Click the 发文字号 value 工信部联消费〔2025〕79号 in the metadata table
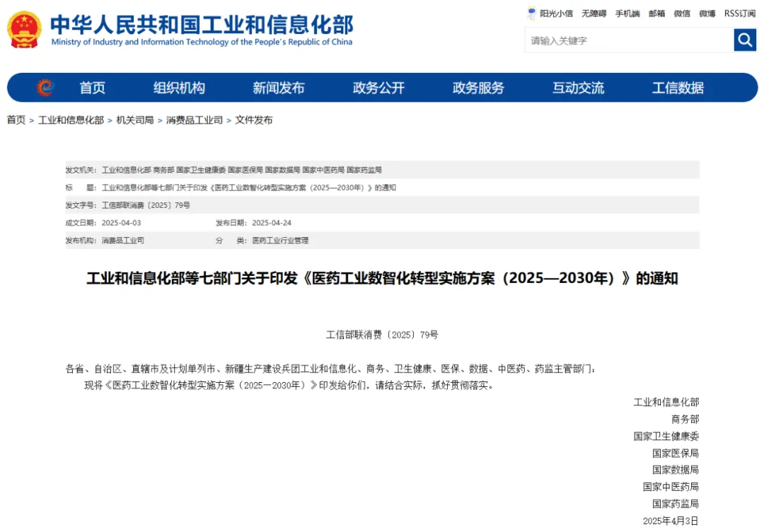This screenshot has height=532, width=764. tap(146, 205)
